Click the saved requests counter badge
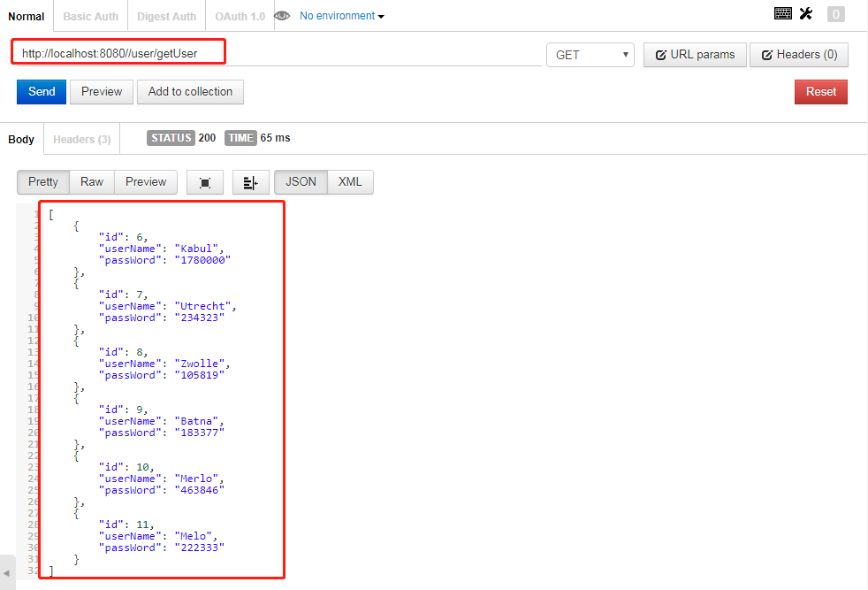 click(x=835, y=14)
